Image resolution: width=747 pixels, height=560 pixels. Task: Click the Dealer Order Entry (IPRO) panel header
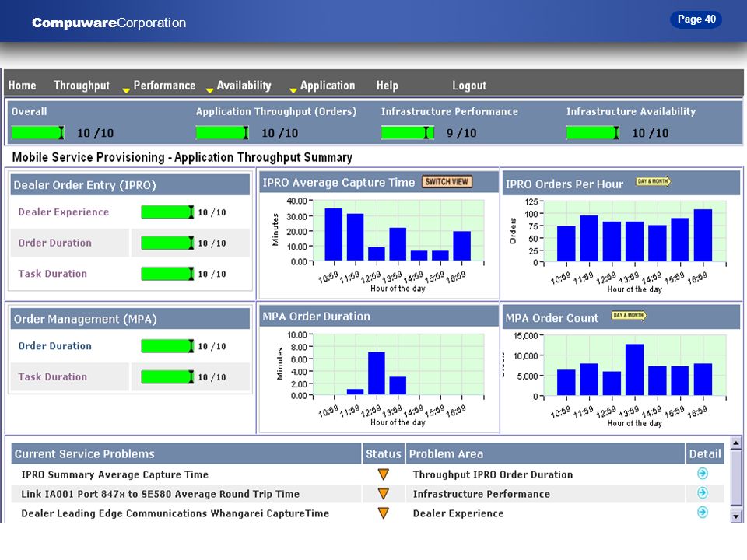130,185
